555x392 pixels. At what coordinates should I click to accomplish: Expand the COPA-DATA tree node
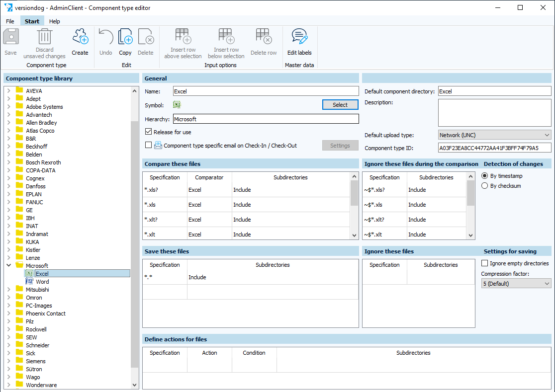pyautogui.click(x=9, y=170)
